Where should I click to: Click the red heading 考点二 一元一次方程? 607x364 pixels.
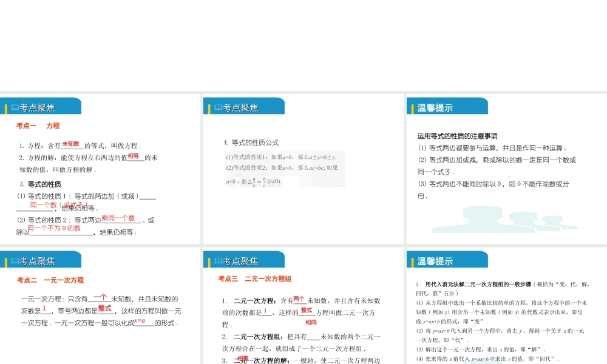pyautogui.click(x=50, y=280)
